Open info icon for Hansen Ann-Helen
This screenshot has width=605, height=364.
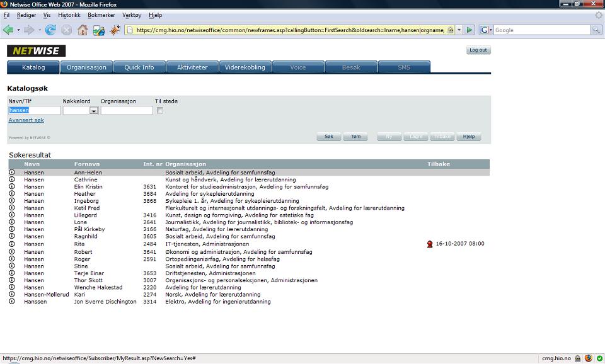click(x=11, y=173)
